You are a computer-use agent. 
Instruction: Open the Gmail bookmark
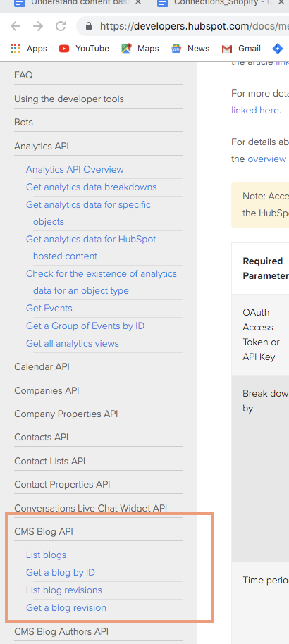[x=241, y=49]
